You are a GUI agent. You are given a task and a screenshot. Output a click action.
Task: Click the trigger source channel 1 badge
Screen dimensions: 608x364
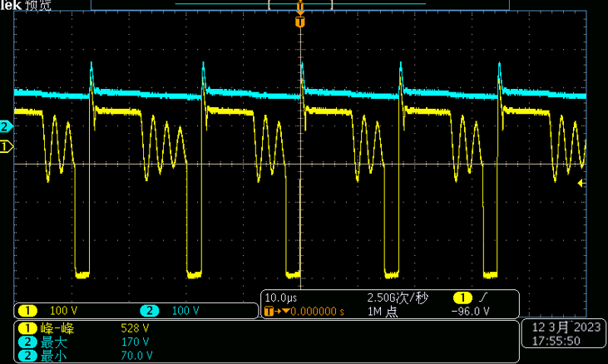(x=460, y=298)
